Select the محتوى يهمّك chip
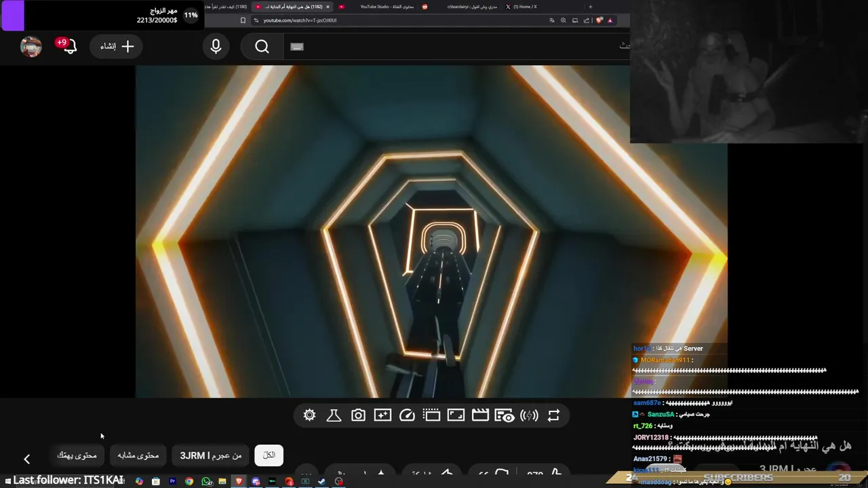 (x=77, y=455)
